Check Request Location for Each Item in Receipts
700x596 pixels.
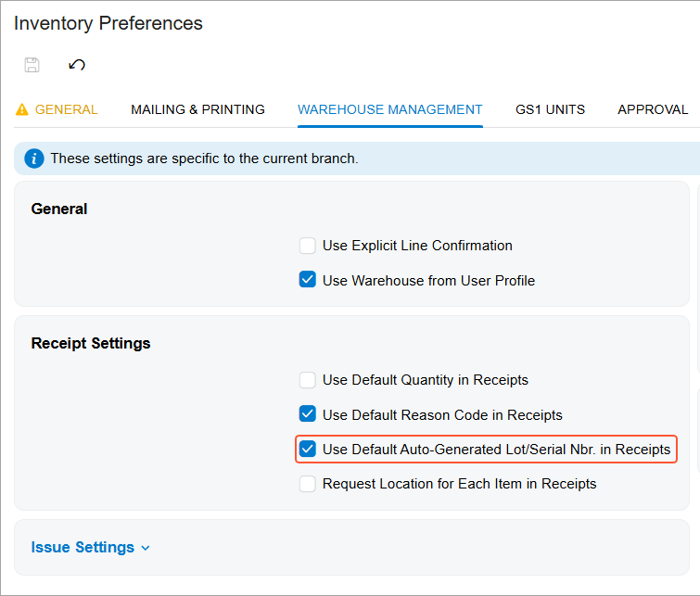(x=308, y=484)
